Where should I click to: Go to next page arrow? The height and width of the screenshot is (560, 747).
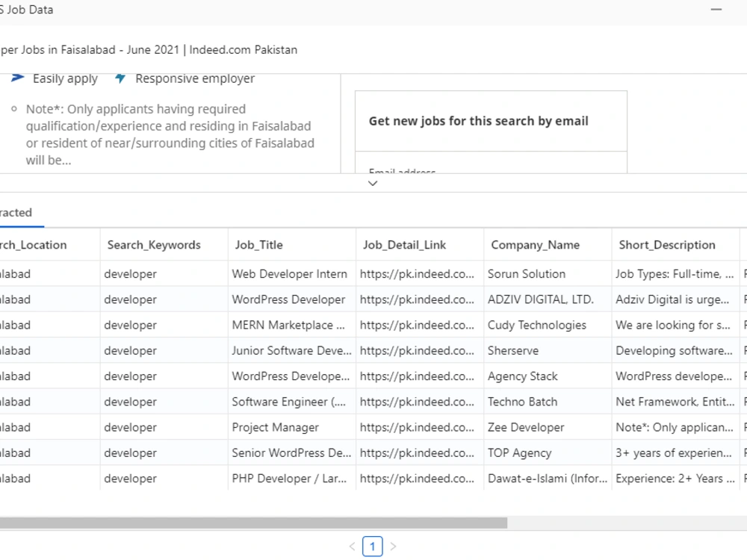pyautogui.click(x=393, y=547)
